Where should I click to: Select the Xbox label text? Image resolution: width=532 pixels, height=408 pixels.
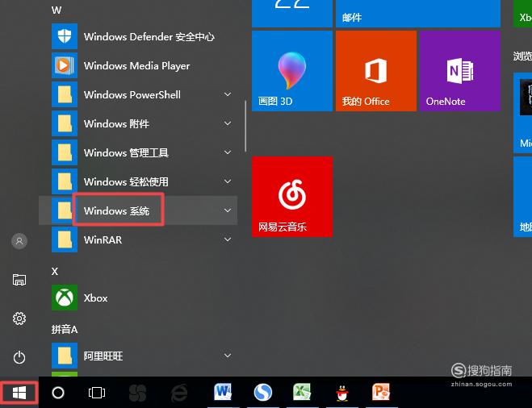click(96, 298)
